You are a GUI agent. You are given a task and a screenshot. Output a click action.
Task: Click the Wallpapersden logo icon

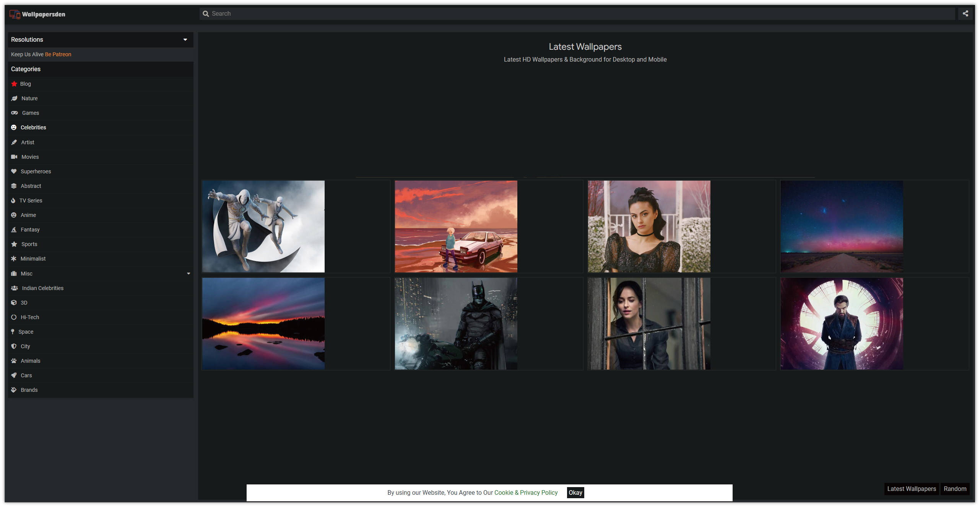pos(15,15)
